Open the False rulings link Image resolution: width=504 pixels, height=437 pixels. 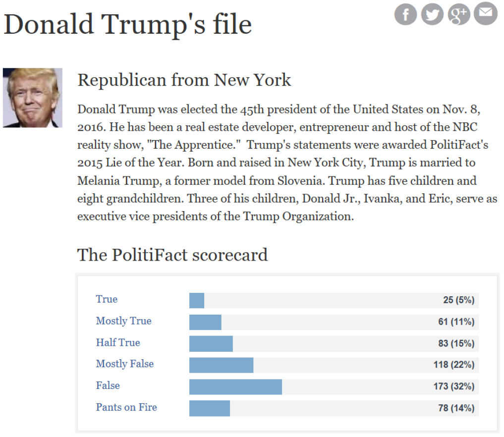(x=108, y=385)
